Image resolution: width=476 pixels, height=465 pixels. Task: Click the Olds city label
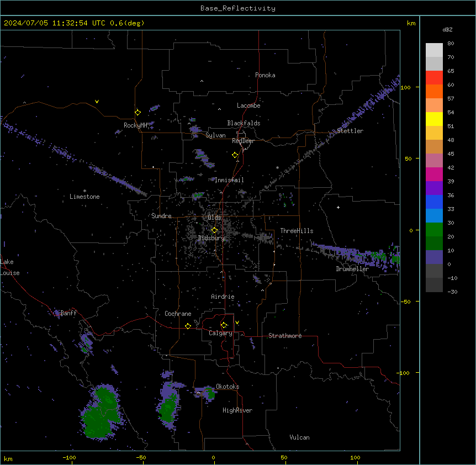click(214, 218)
